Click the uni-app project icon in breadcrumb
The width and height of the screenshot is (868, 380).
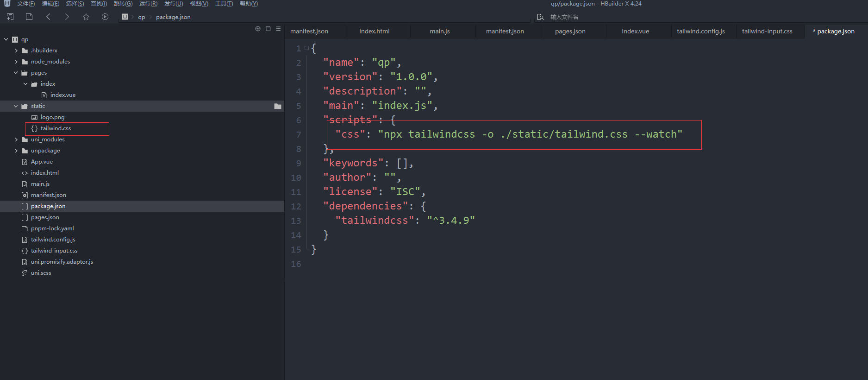pyautogui.click(x=125, y=17)
